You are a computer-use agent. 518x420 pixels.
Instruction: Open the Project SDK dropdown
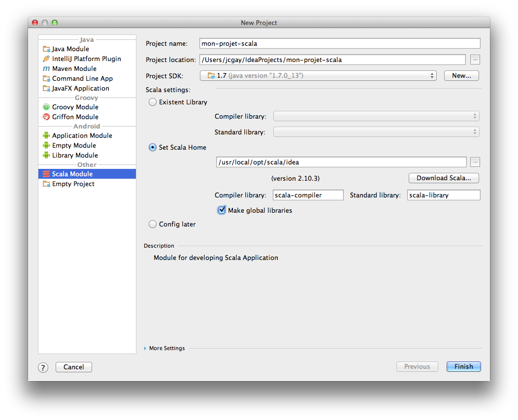(318, 76)
